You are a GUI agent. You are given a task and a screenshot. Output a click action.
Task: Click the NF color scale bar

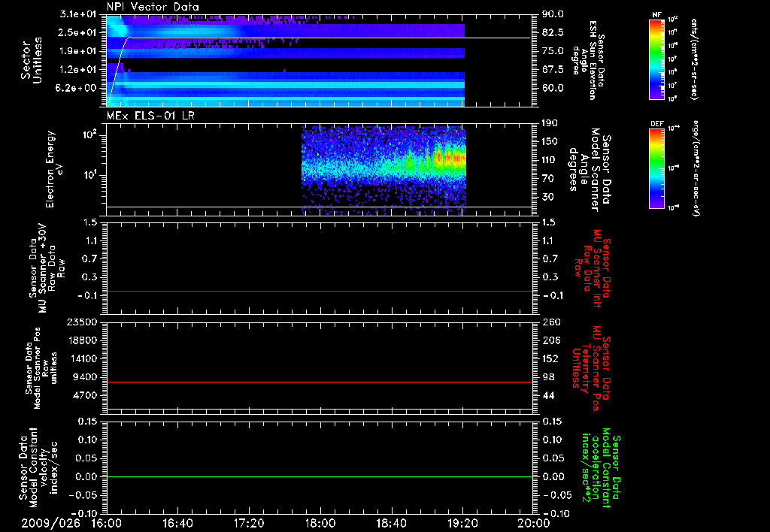[656, 59]
